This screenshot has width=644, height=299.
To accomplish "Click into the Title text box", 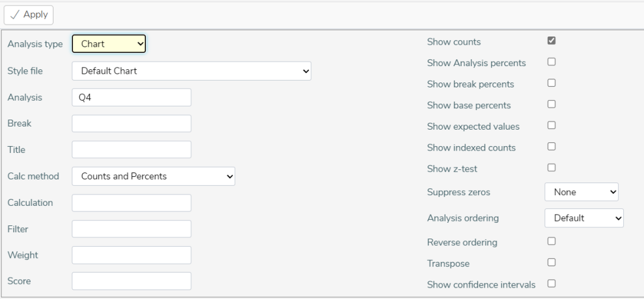I will (131, 150).
